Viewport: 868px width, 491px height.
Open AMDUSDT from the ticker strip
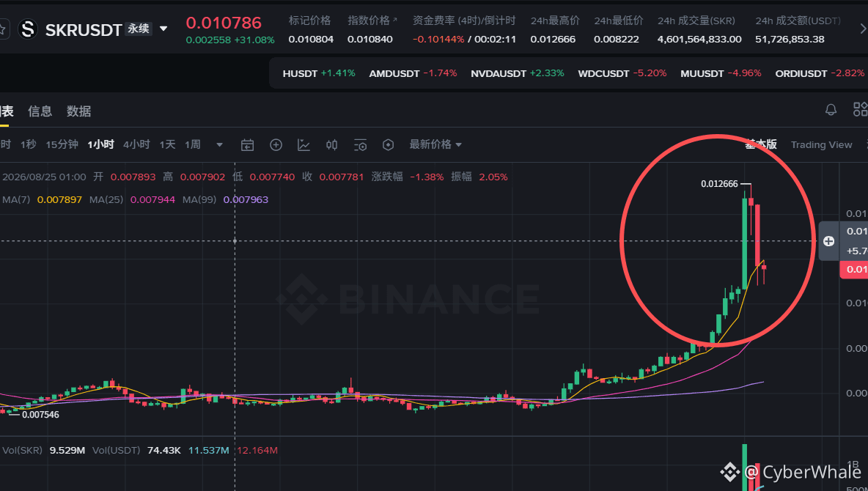tap(413, 73)
